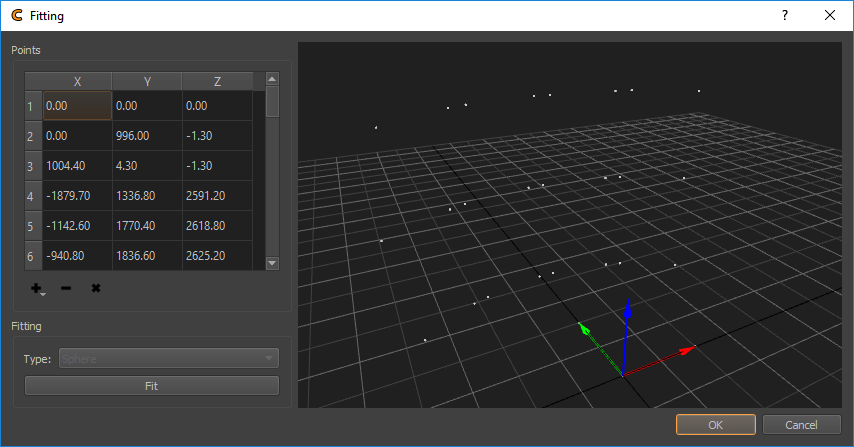854x447 pixels.
Task: Click the Fitting dialog app logo
Action: tap(16, 15)
